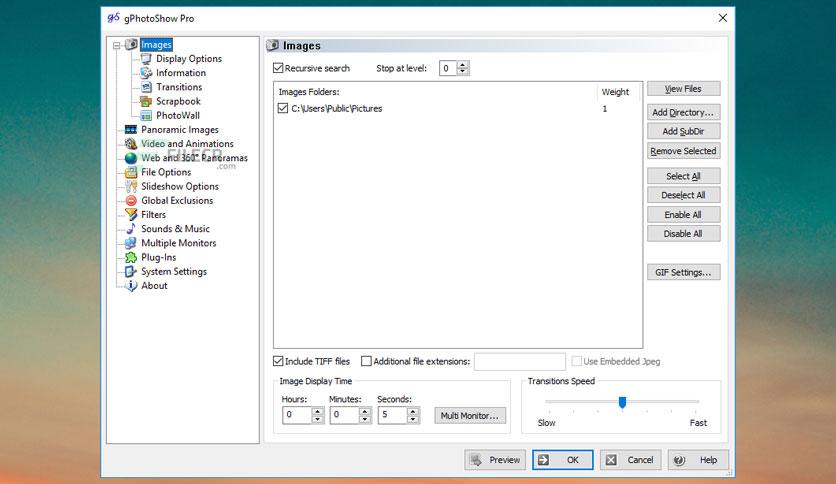
Task: Toggle the Recursive search checkbox
Action: coord(278,68)
